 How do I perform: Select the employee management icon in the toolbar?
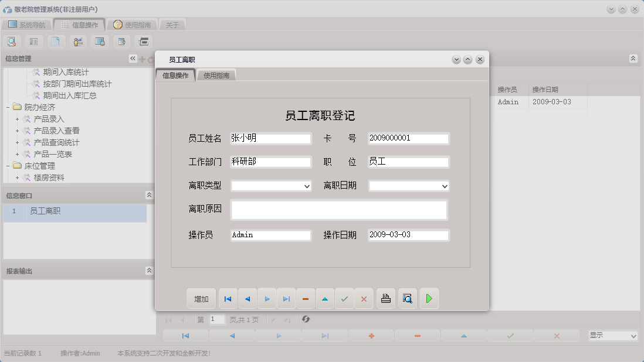(x=77, y=41)
